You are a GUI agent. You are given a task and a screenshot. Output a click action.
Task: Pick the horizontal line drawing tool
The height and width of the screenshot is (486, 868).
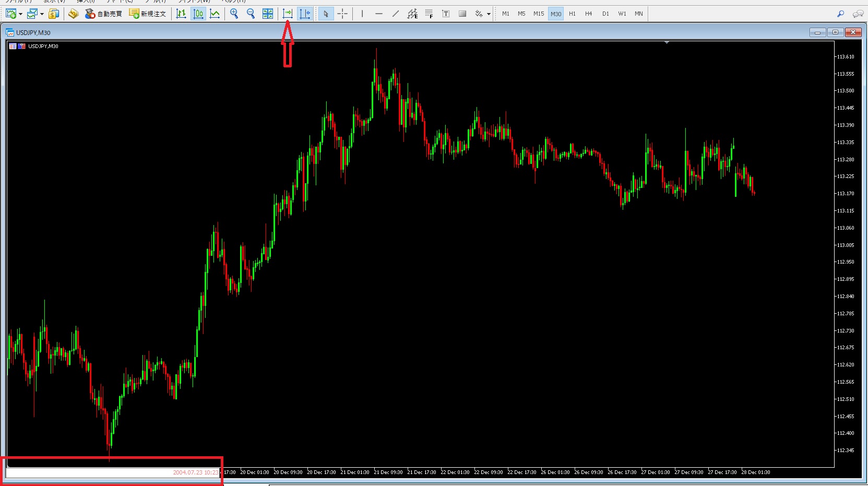[x=379, y=14]
